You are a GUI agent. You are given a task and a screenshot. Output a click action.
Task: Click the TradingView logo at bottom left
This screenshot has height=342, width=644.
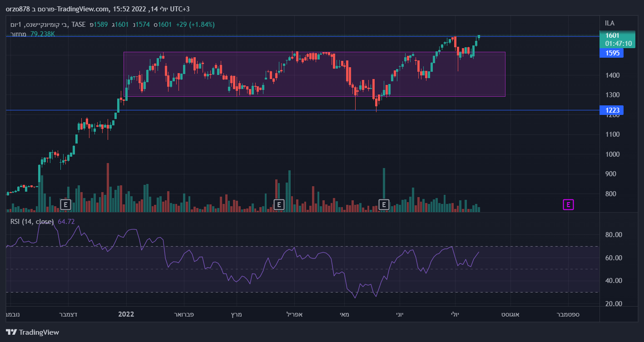(32, 332)
